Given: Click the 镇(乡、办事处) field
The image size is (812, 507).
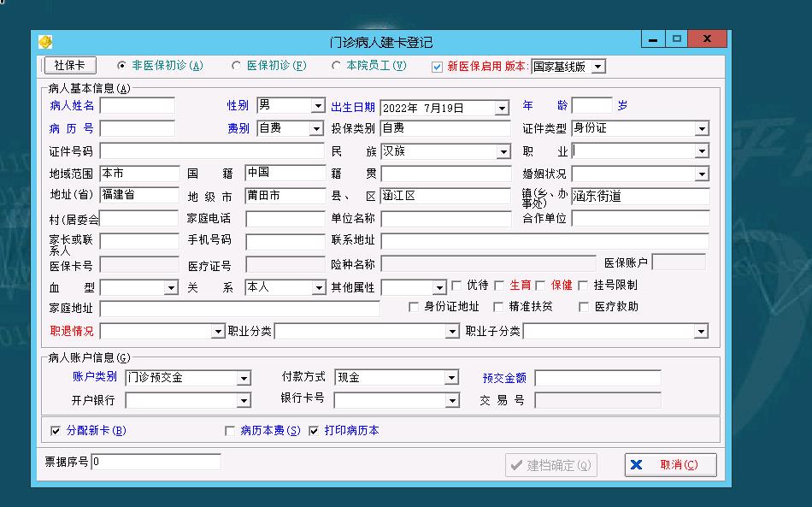Looking at the screenshot, I should [640, 197].
